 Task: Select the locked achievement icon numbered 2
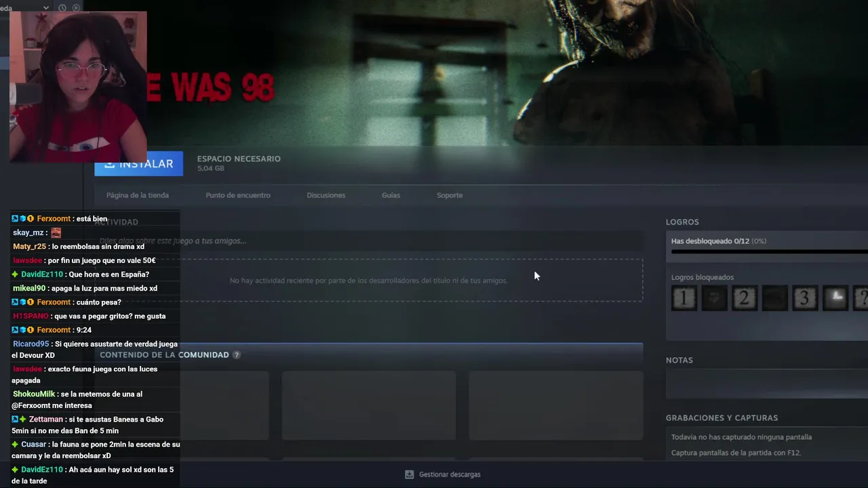coord(744,298)
